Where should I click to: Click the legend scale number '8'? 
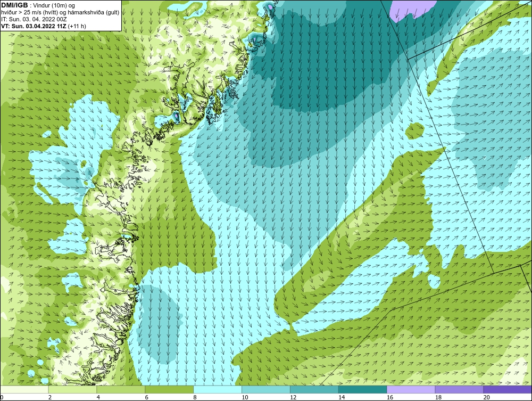(x=195, y=397)
